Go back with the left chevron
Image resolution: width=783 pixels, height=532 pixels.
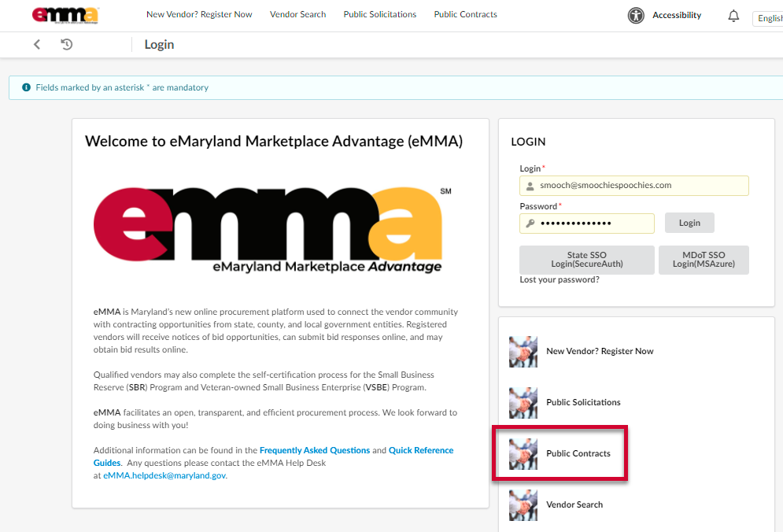click(37, 44)
